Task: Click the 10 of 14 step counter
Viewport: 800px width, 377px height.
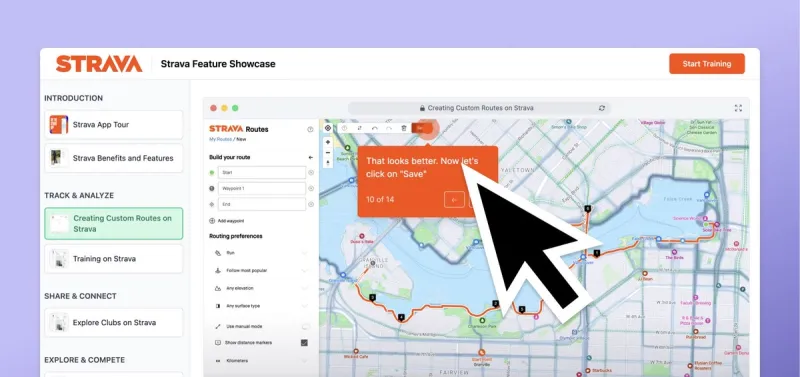Action: coord(380,199)
